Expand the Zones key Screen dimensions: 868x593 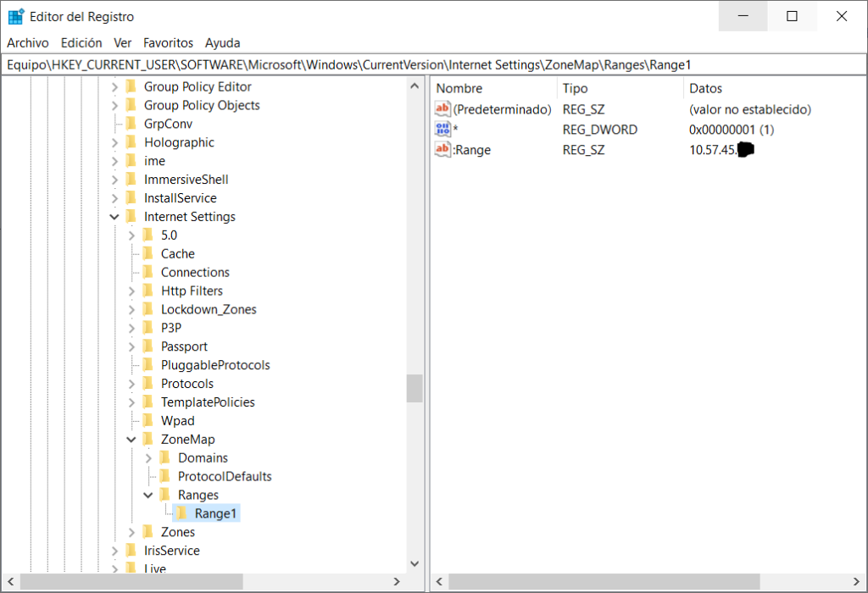tap(131, 532)
